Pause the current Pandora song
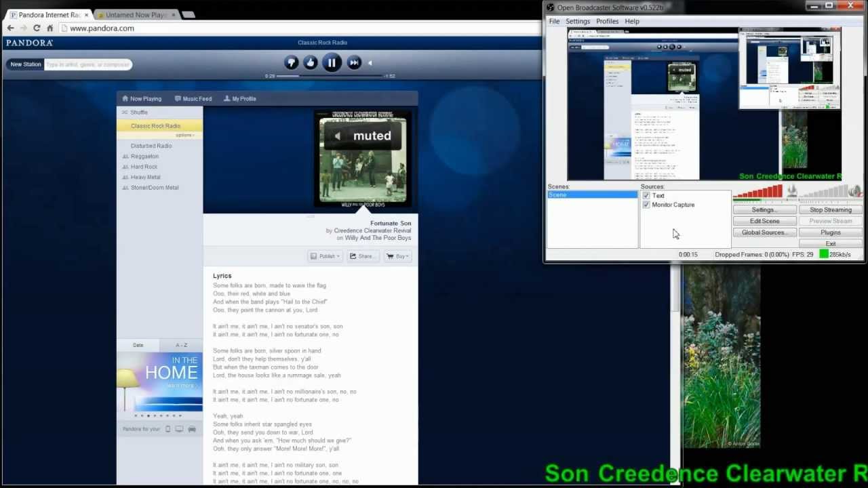The width and height of the screenshot is (868, 488). [332, 63]
